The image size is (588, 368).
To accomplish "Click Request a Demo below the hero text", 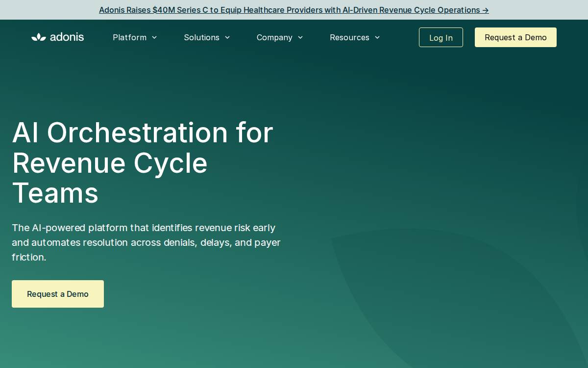I will (58, 294).
